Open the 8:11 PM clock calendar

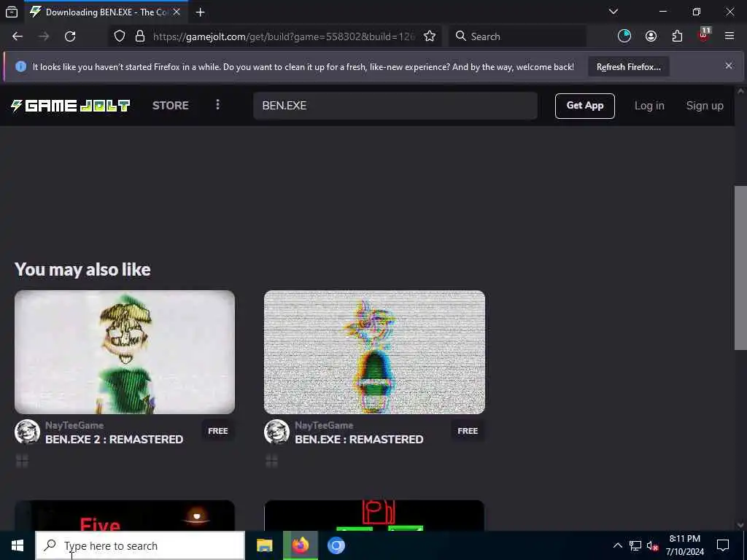pos(684,545)
